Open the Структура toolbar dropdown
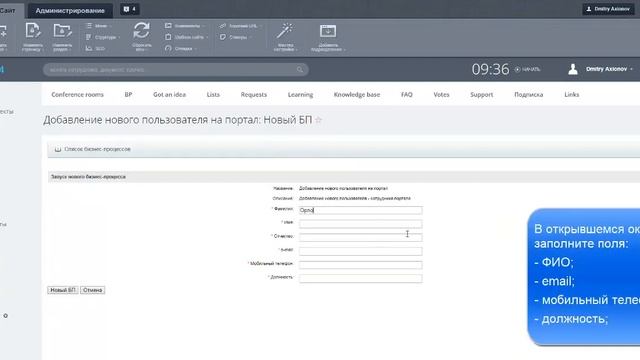The height and width of the screenshot is (360, 640). (103, 37)
